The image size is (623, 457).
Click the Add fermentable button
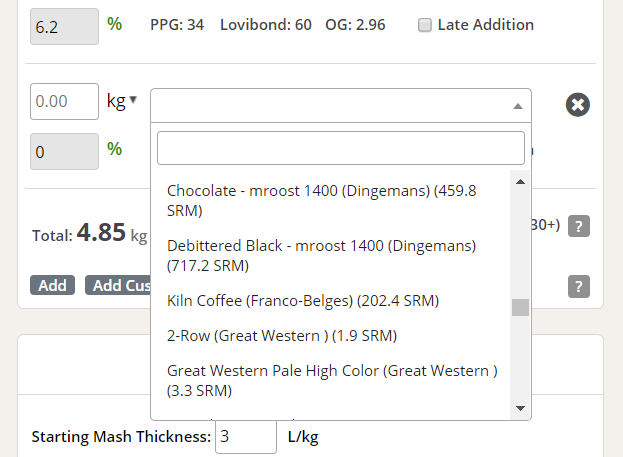pos(52,285)
